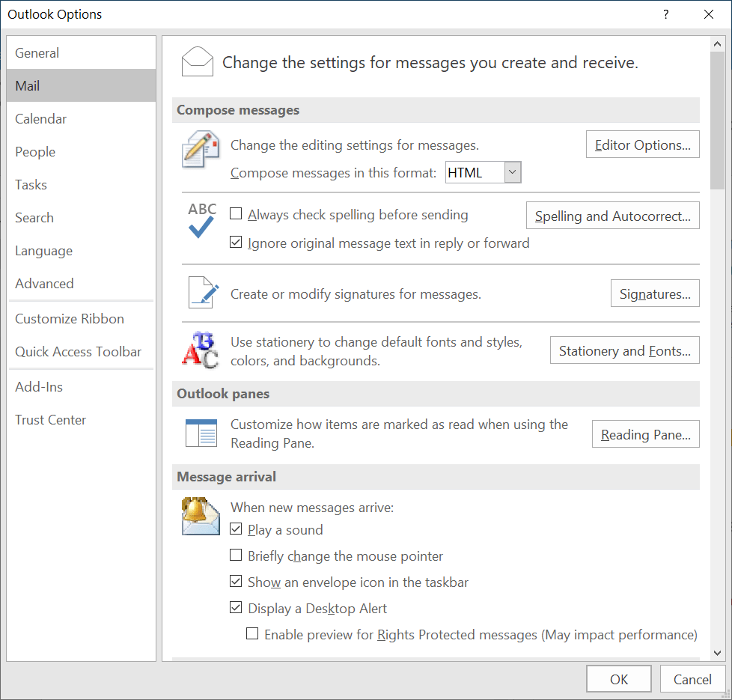This screenshot has width=732, height=700.
Task: Click the question mark help icon
Action: pos(665,14)
